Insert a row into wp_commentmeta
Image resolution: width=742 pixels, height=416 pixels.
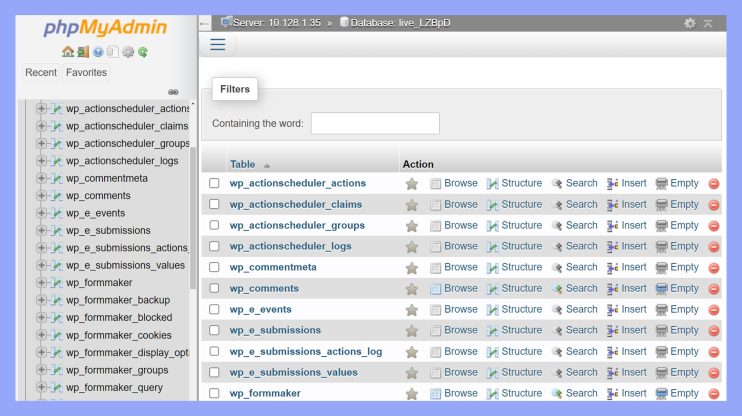pyautogui.click(x=627, y=267)
